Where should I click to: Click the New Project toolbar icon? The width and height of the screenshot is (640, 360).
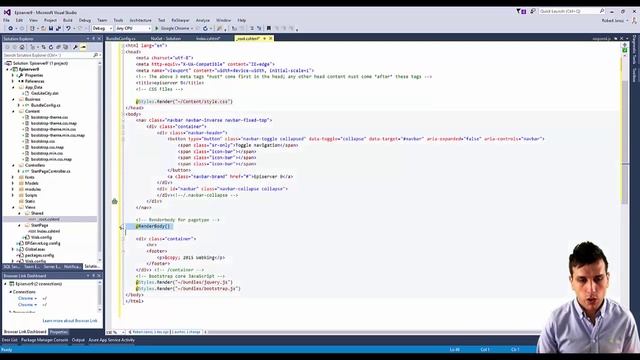click(32, 29)
